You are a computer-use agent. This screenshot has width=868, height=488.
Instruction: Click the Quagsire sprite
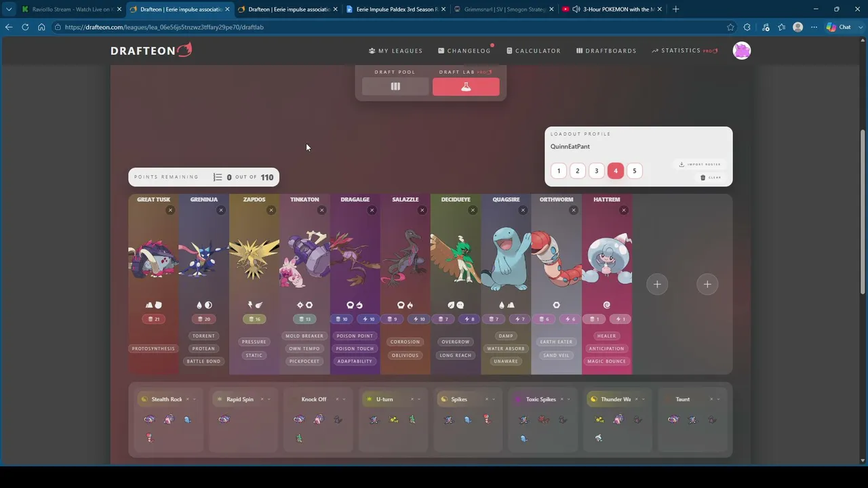coord(506,259)
